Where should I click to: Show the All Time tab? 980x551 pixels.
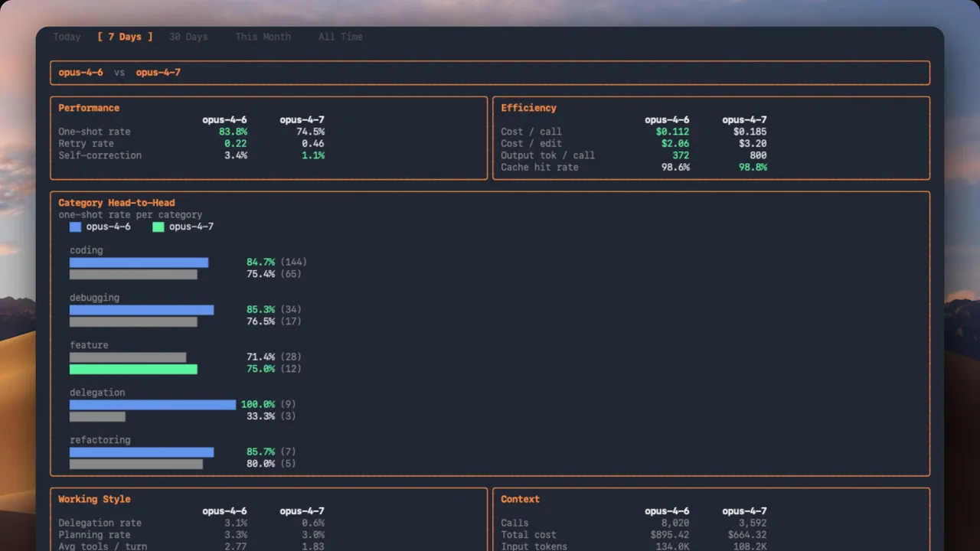[341, 37]
